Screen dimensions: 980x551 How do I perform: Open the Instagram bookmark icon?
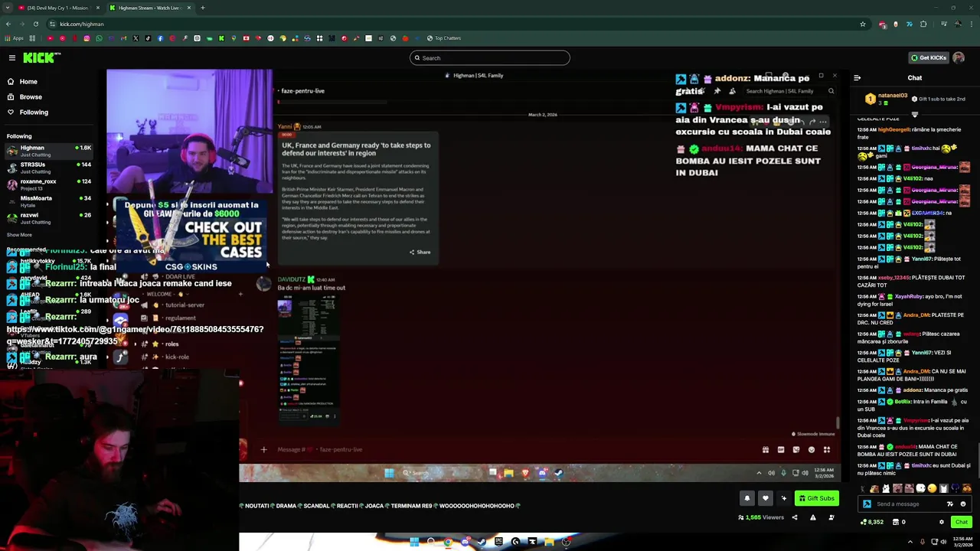[87, 38]
